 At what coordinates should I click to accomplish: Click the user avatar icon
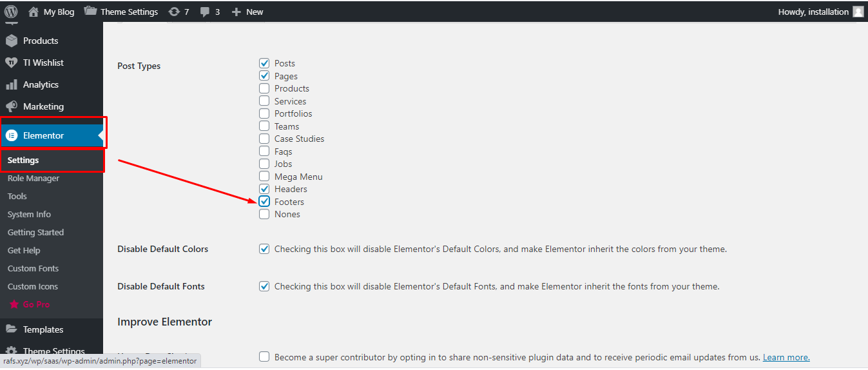tap(858, 12)
